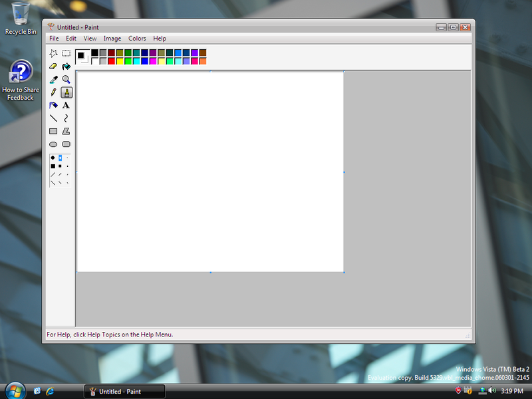Viewport: 532px width, 399px height.
Task: Select the Eraser tool
Action: click(53, 66)
